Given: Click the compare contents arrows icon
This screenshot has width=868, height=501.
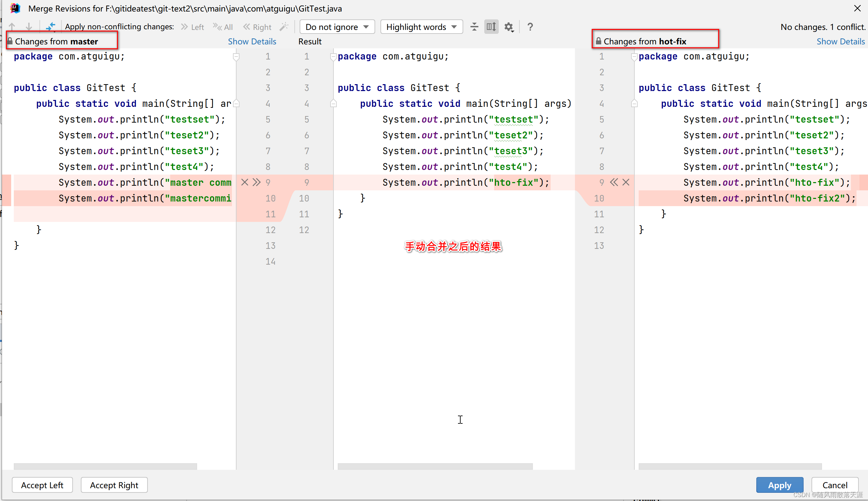Looking at the screenshot, I should coord(51,27).
